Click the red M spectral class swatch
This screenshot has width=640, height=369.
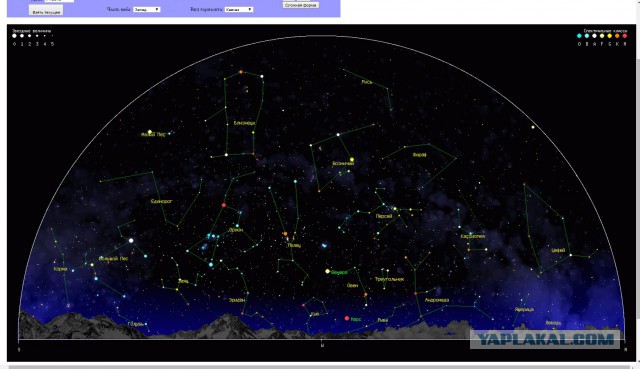click(x=624, y=36)
